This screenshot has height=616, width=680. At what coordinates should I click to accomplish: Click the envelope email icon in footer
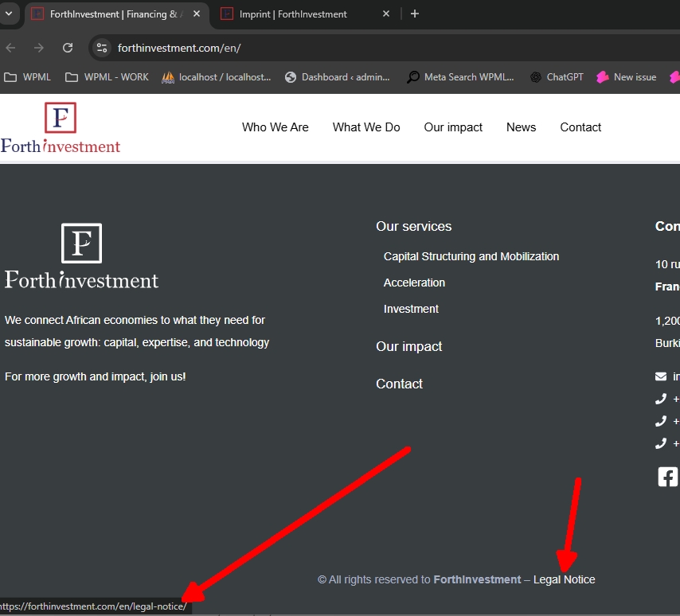[660, 376]
